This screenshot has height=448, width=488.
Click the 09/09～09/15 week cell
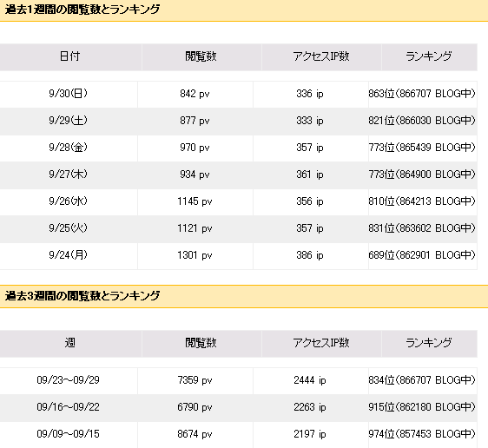tap(68, 434)
